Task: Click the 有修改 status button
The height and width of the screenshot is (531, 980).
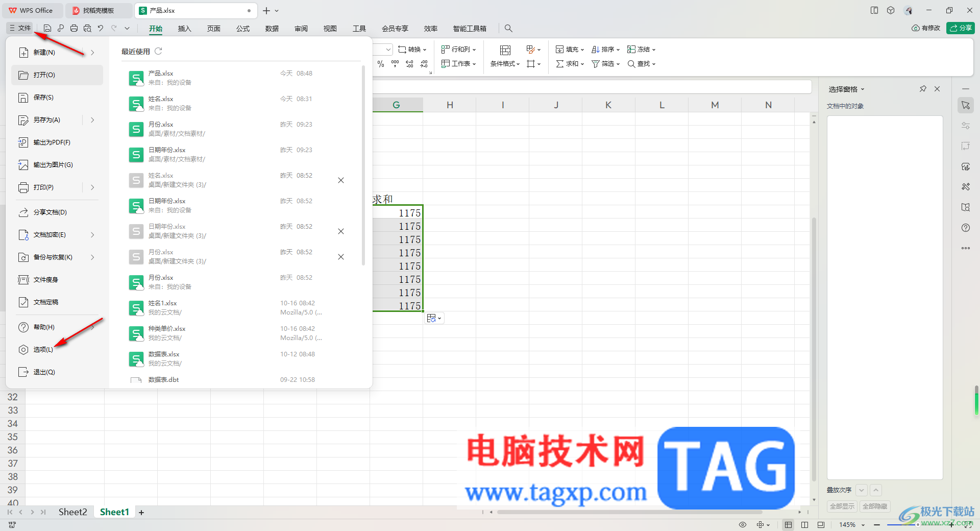Action: [926, 28]
